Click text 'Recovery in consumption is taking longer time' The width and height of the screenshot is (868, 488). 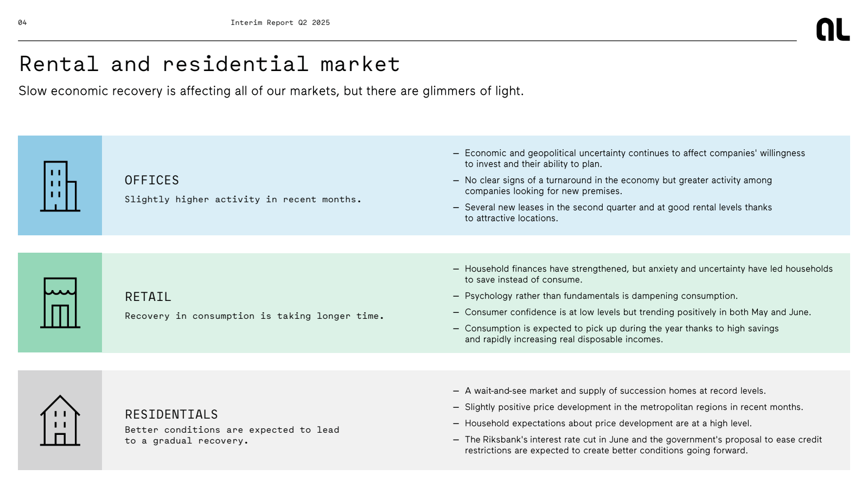(254, 316)
